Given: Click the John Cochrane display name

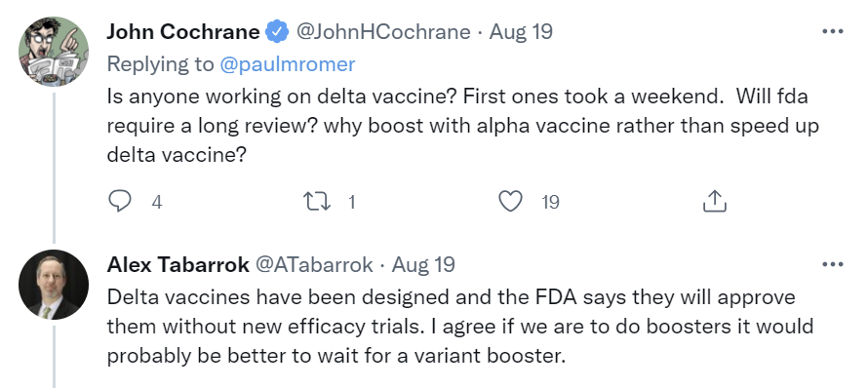Looking at the screenshot, I should pos(183,31).
